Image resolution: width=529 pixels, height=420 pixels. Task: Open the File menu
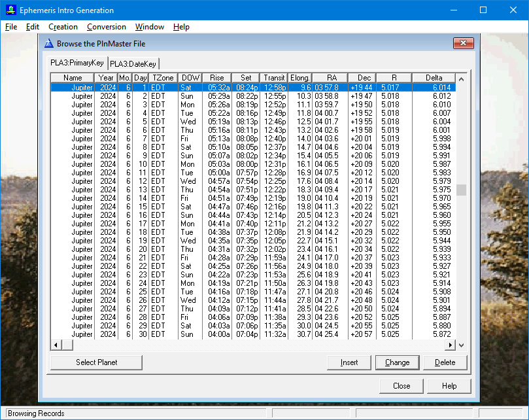11,27
